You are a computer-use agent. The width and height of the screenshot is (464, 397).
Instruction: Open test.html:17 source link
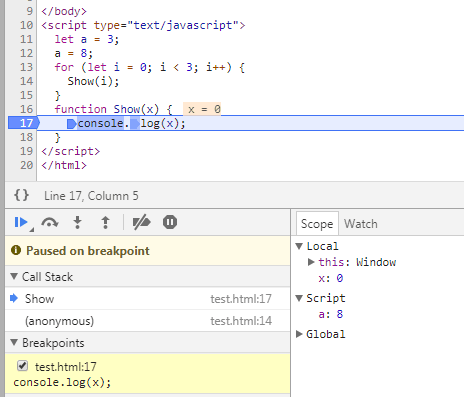[241, 299]
